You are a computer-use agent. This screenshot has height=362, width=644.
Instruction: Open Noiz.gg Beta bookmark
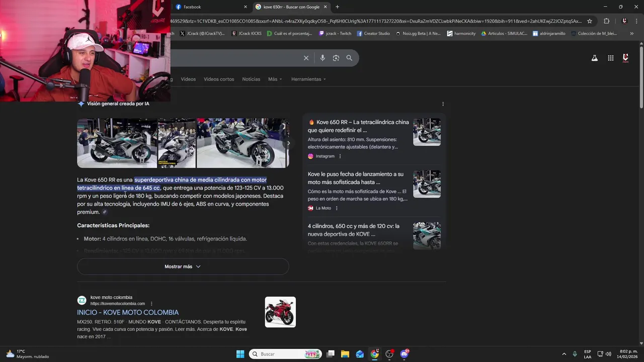pyautogui.click(x=418, y=34)
